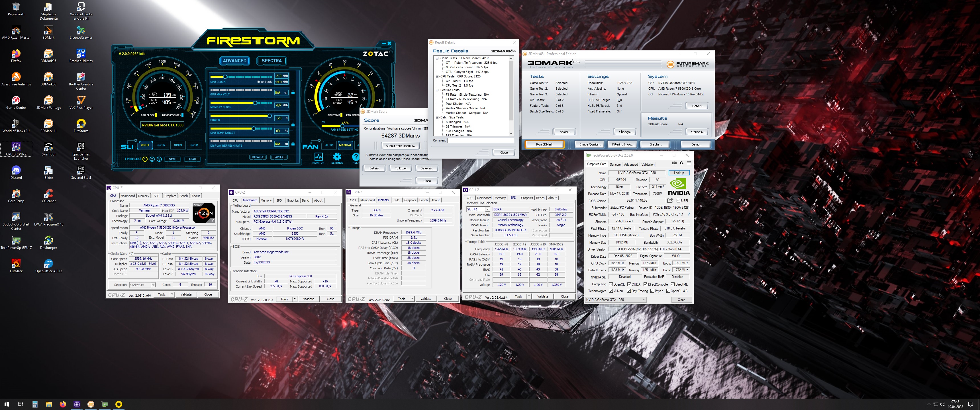Click the Comment field in Result Details
This screenshot has height=410, width=980.
point(481,140)
